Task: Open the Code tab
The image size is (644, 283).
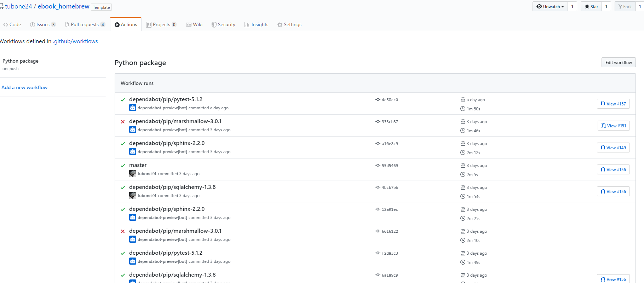Action: [x=12, y=24]
